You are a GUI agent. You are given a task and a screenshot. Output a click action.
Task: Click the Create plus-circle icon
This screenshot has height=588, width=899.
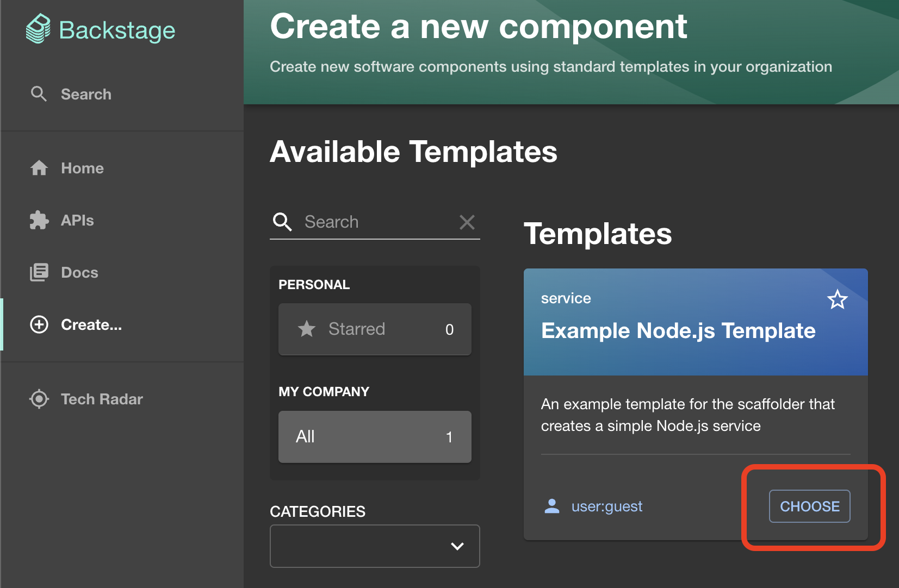click(x=39, y=324)
